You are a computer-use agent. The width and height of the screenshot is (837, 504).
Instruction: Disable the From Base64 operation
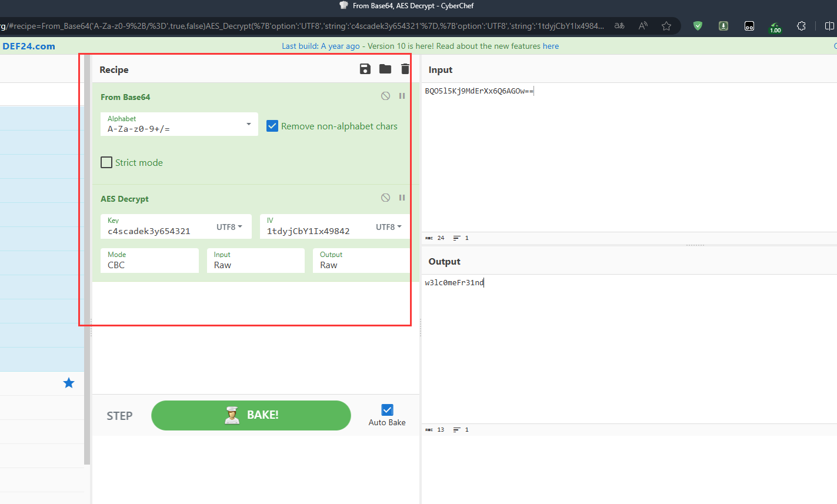385,96
